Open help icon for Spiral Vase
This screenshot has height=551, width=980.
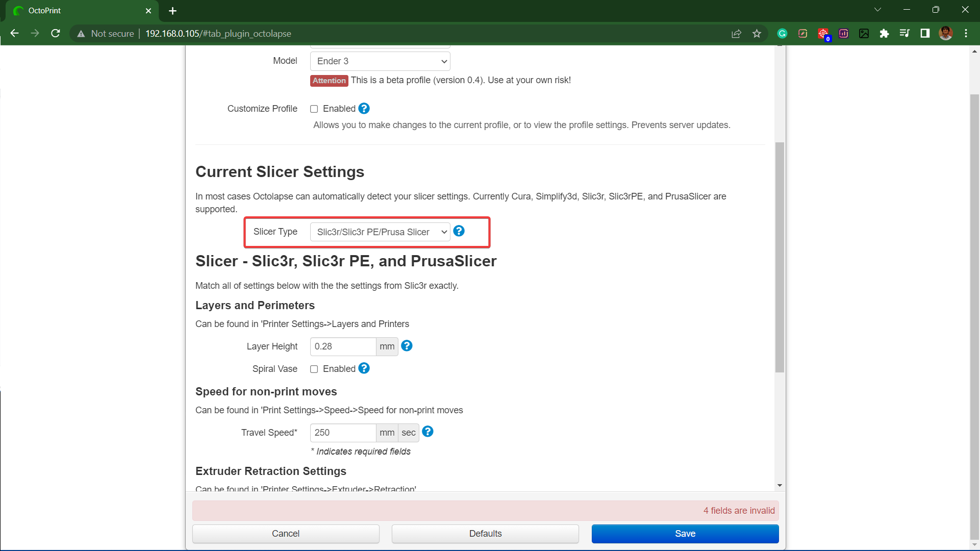coord(364,368)
